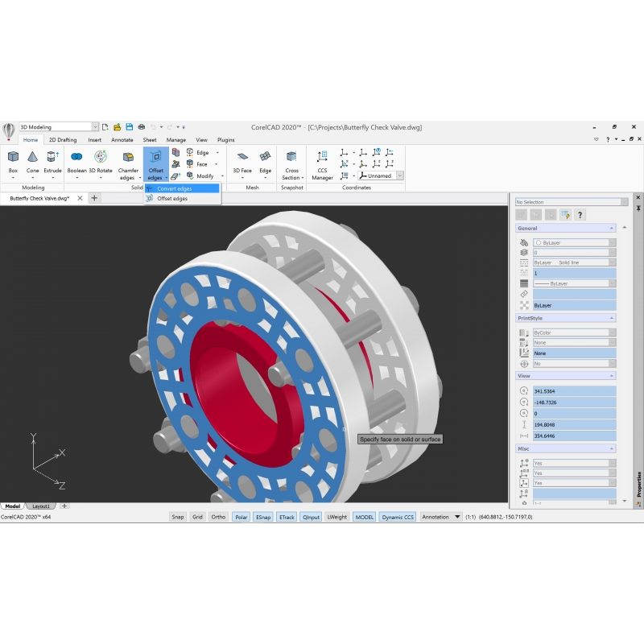Click the view value 341.5364 field
The width and height of the screenshot is (644, 644).
574,391
